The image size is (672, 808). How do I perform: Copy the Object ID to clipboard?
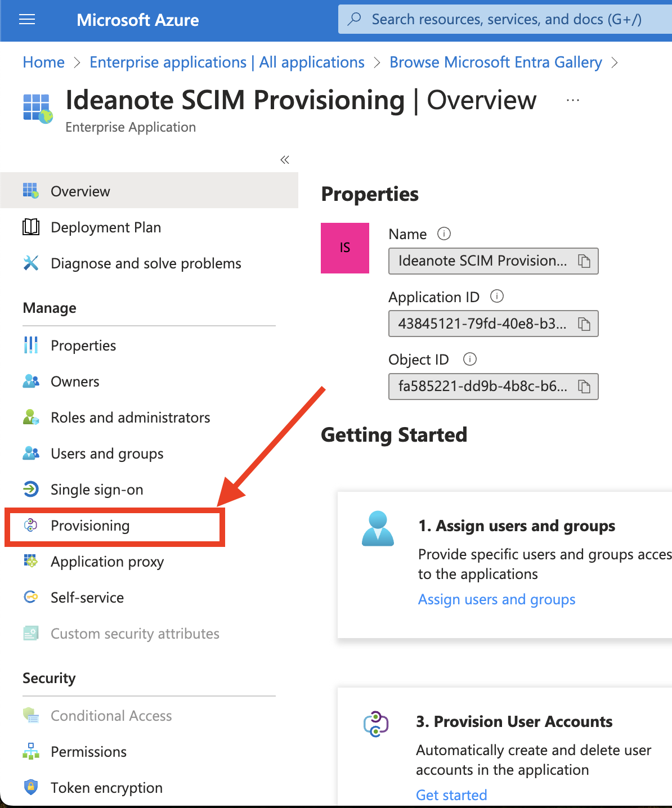pyautogui.click(x=584, y=387)
